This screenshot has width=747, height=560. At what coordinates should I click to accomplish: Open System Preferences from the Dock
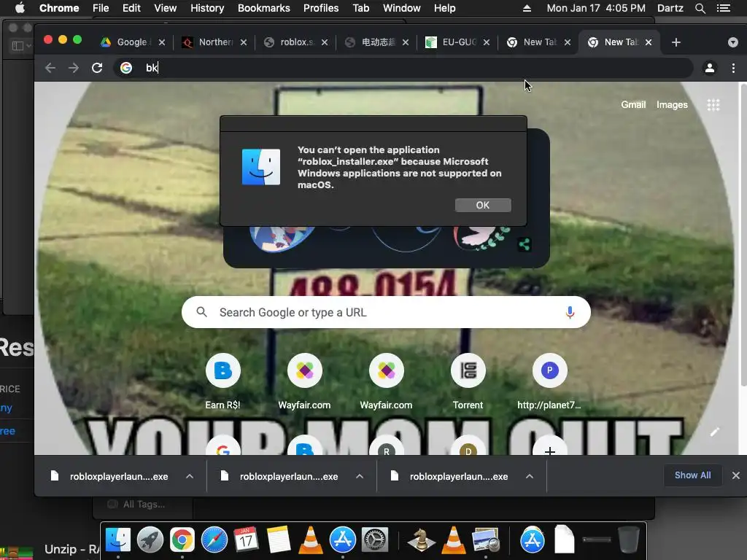tap(374, 540)
